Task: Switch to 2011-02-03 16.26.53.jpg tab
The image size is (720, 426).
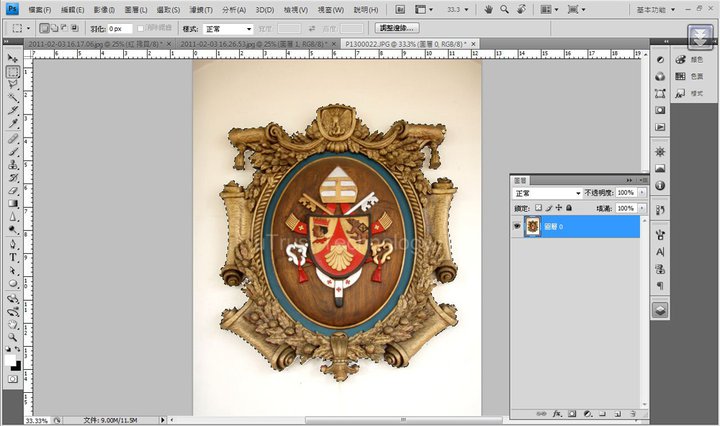Action: click(254, 44)
